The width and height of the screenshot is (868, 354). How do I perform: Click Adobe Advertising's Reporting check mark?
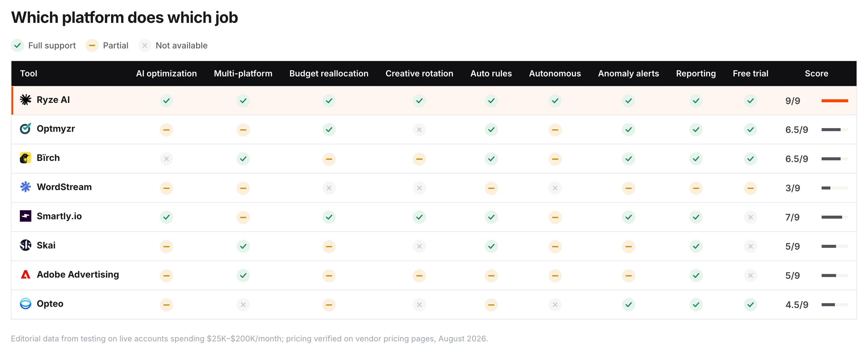pos(696,276)
